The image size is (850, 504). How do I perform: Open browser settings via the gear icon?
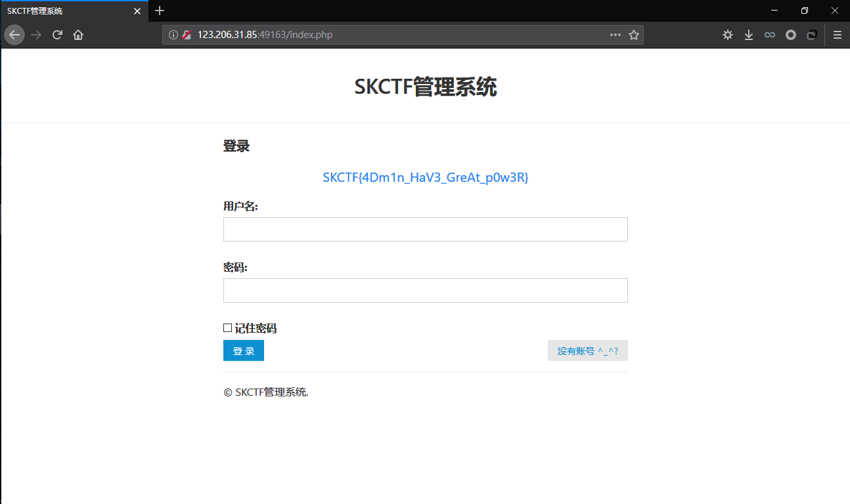728,35
